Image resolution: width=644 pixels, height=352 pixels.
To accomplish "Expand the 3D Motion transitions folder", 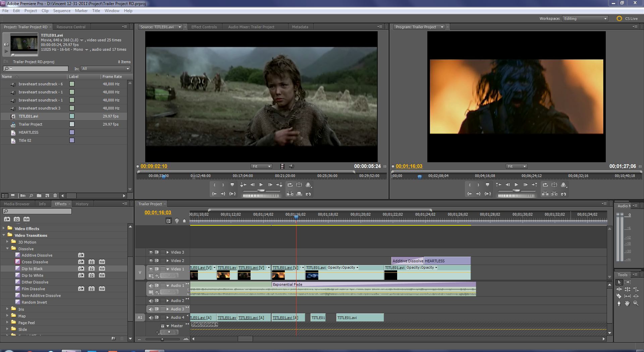I will pos(7,242).
